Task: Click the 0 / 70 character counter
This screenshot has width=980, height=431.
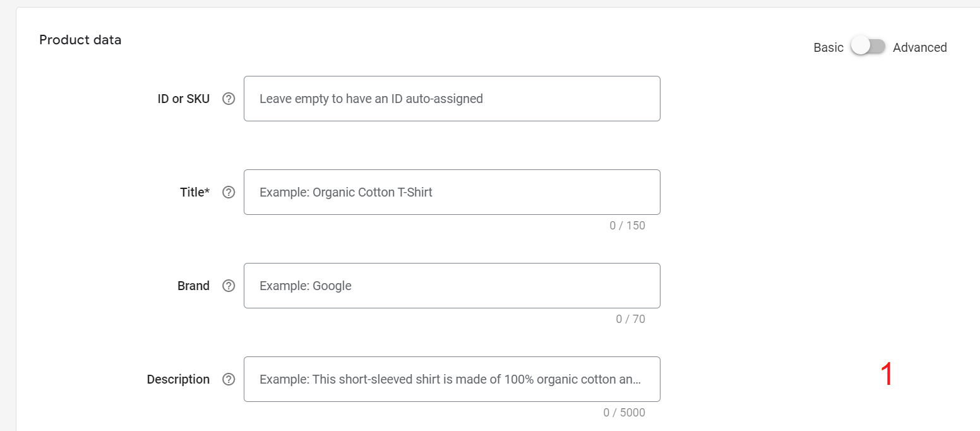Action: [630, 319]
